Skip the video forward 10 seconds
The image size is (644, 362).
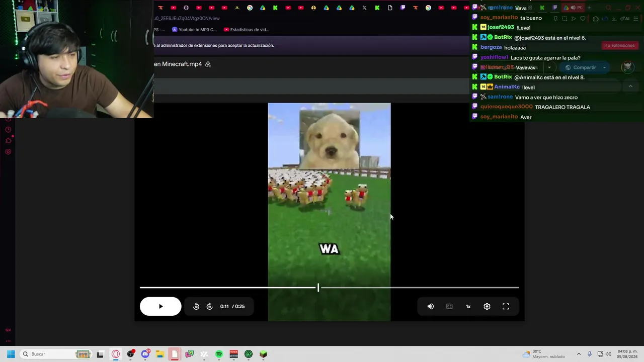pyautogui.click(x=209, y=306)
